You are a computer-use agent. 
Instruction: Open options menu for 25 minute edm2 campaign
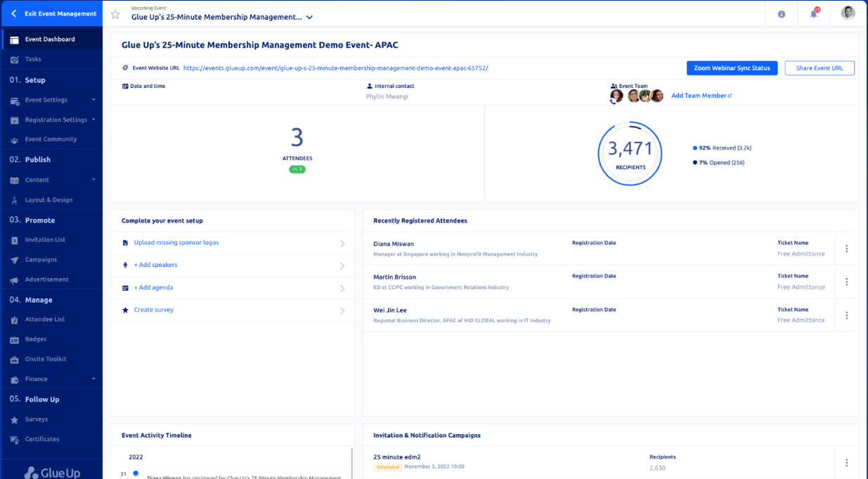click(x=846, y=462)
